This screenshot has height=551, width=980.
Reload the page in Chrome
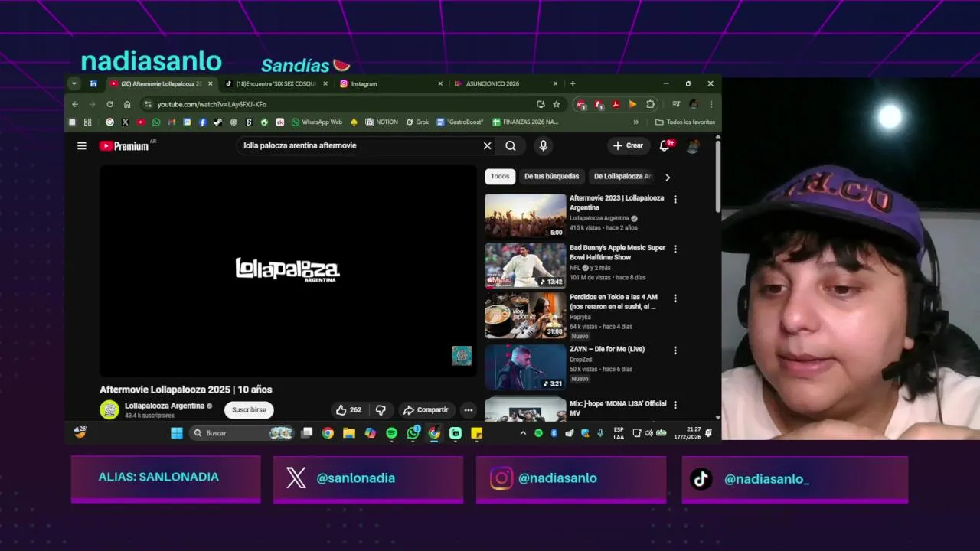click(x=109, y=104)
